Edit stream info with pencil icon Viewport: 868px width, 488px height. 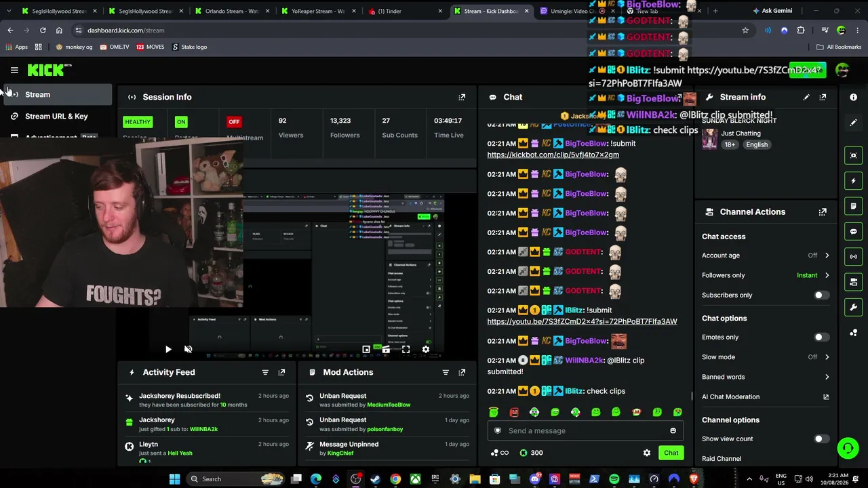806,97
